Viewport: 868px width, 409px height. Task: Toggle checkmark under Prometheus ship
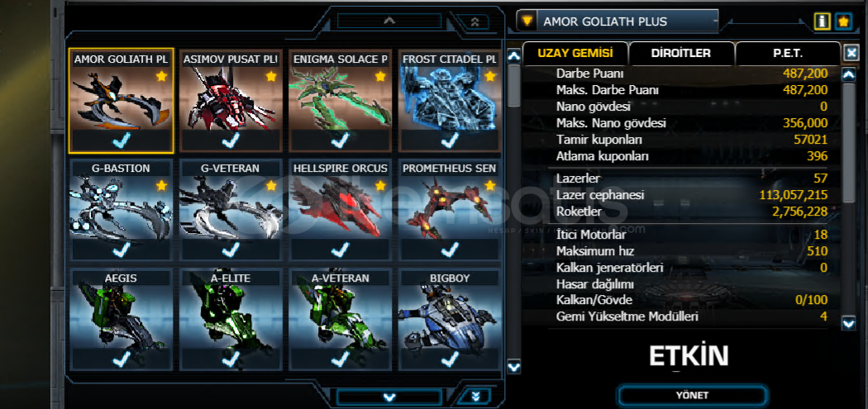(x=450, y=250)
